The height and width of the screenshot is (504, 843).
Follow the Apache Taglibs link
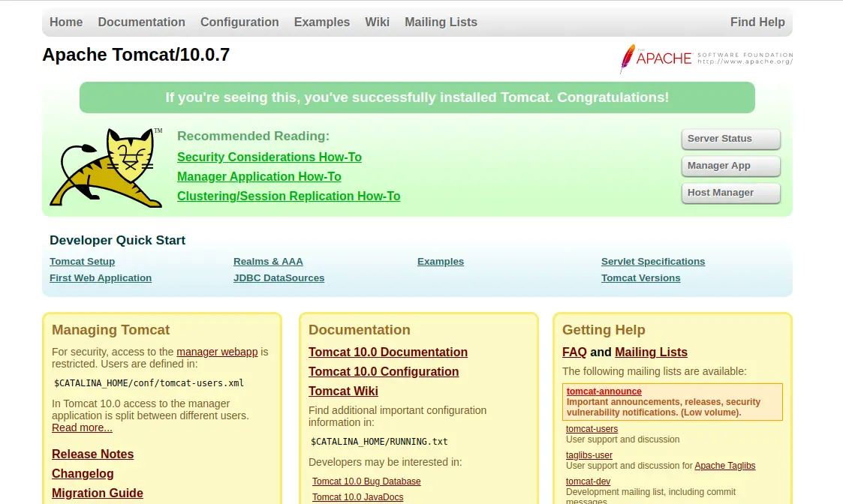(x=724, y=466)
